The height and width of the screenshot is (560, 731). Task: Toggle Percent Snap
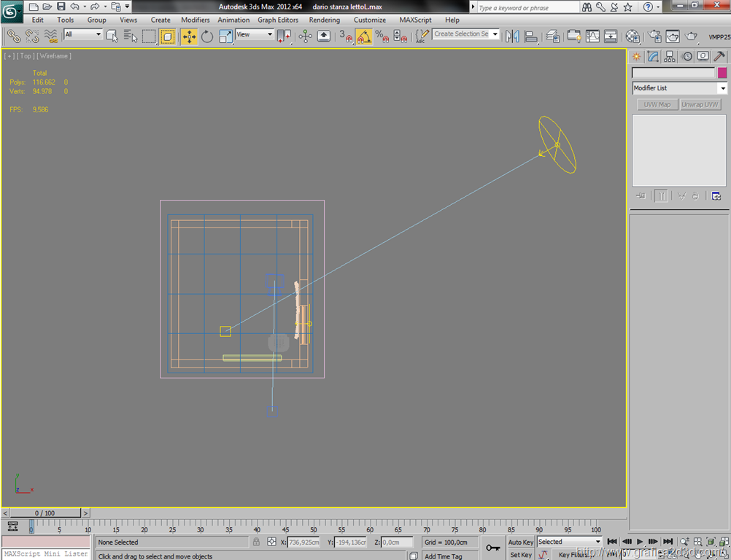tap(382, 36)
